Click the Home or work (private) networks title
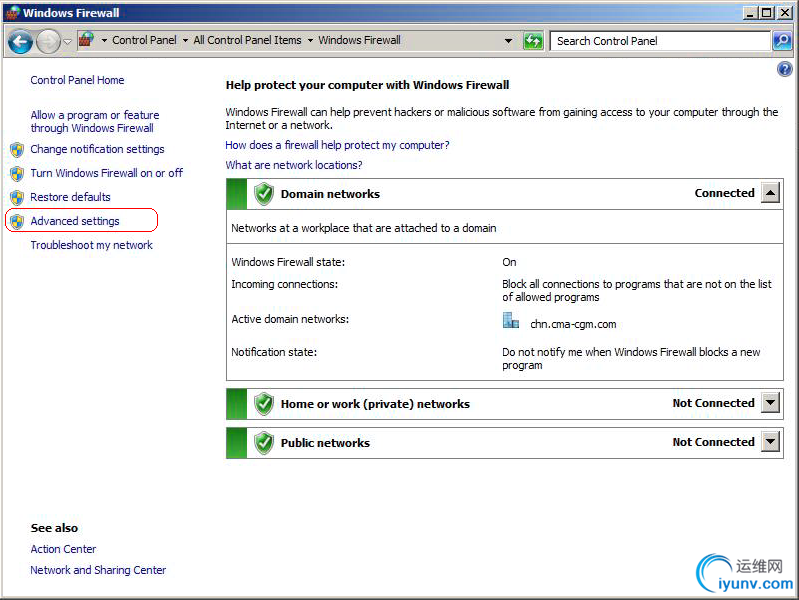The image size is (799, 600). 375,404
